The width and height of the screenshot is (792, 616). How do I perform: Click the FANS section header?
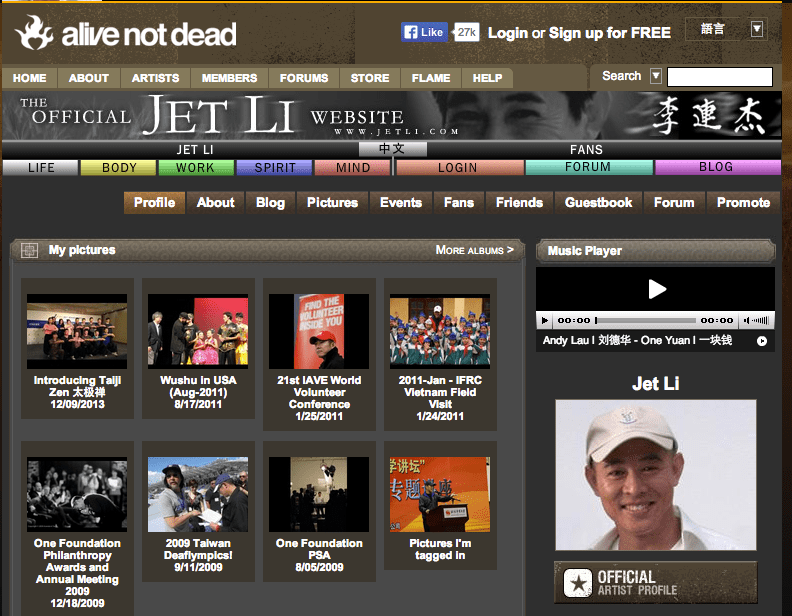click(586, 149)
